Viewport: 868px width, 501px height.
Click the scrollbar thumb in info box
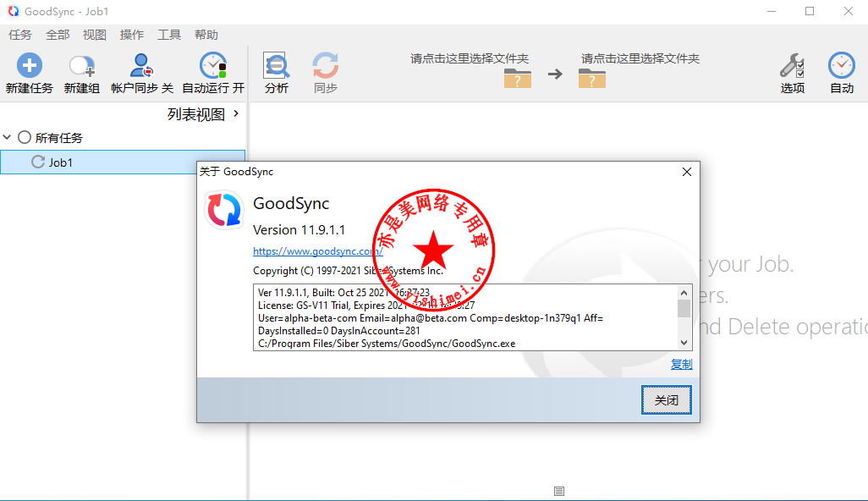(684, 308)
